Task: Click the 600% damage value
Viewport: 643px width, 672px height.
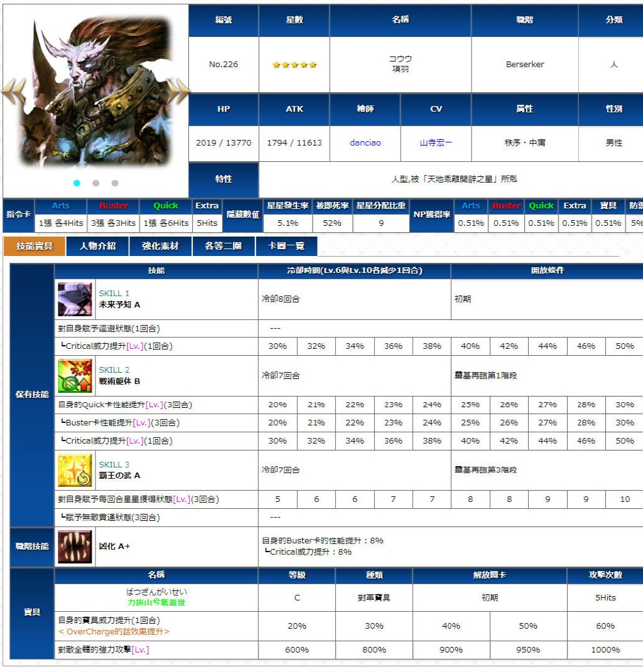Action: coord(297,649)
